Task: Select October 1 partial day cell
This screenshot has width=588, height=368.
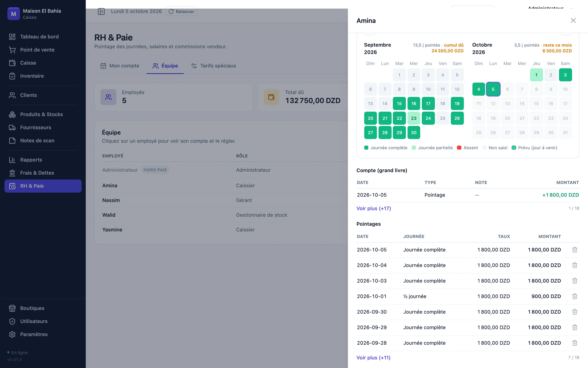Action: tap(536, 75)
